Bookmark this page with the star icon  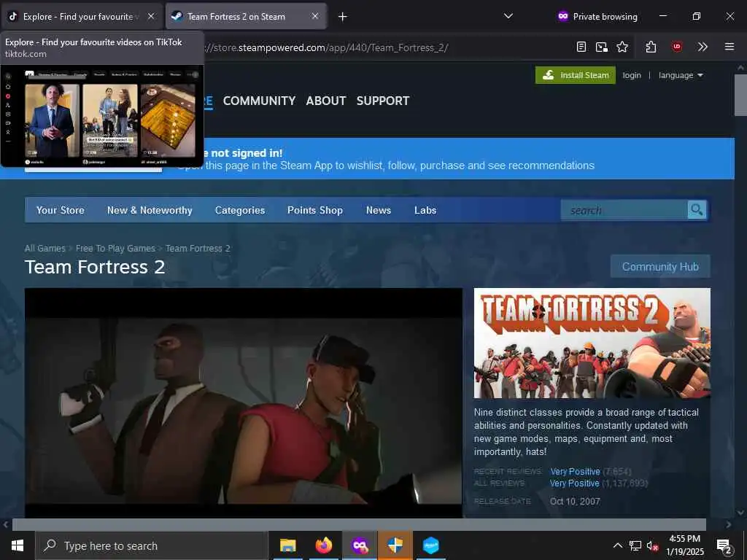pyautogui.click(x=622, y=47)
